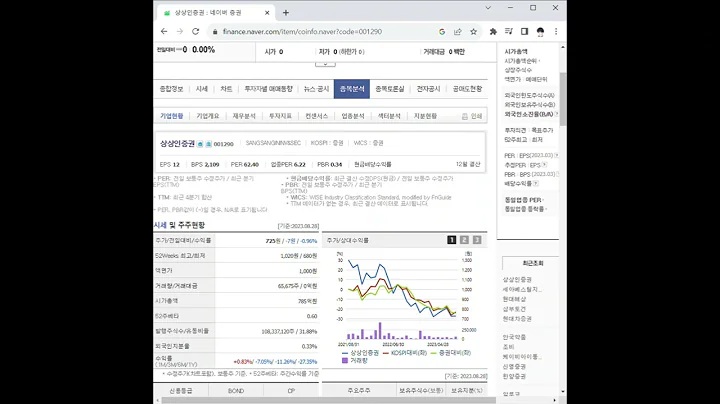Open 한국약품 in recent list
The height and width of the screenshot is (404, 720).
[x=514, y=337]
